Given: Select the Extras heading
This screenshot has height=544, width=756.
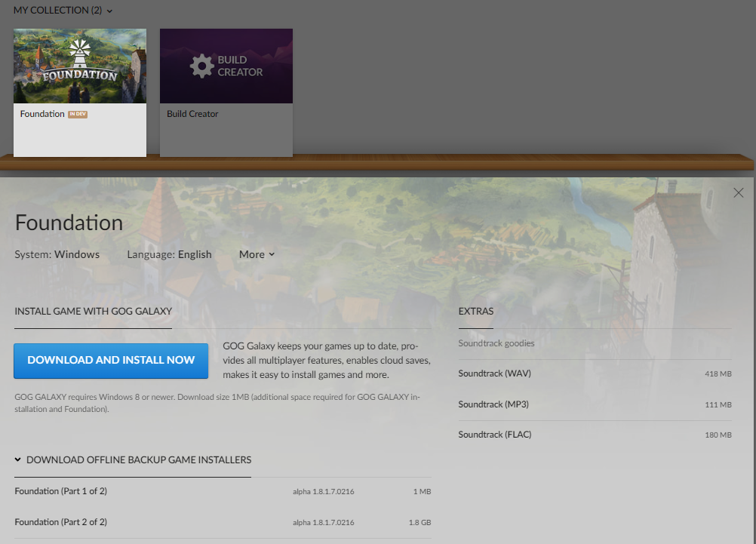Looking at the screenshot, I should coord(476,311).
